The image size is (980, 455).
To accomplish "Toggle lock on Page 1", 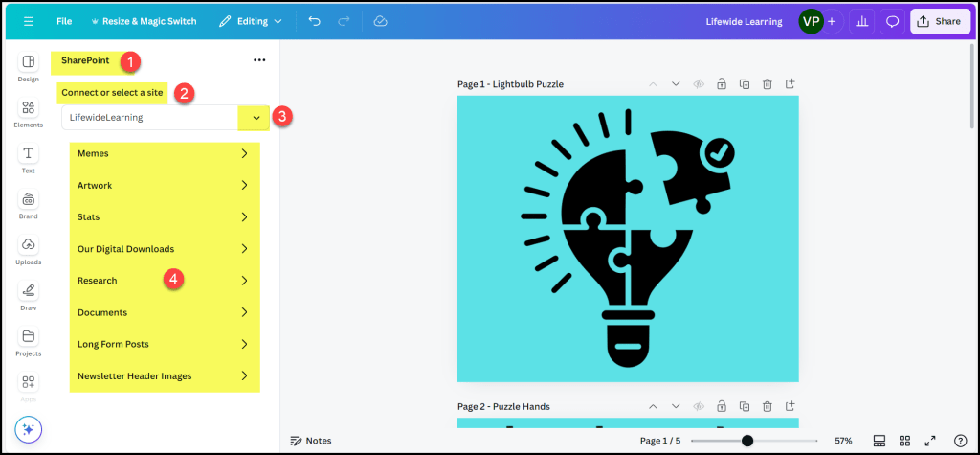I will pos(722,84).
